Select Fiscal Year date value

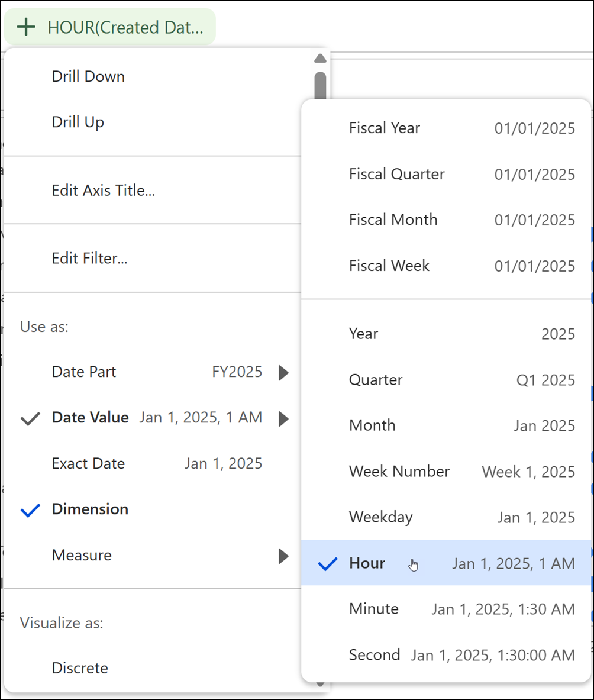pos(446,128)
